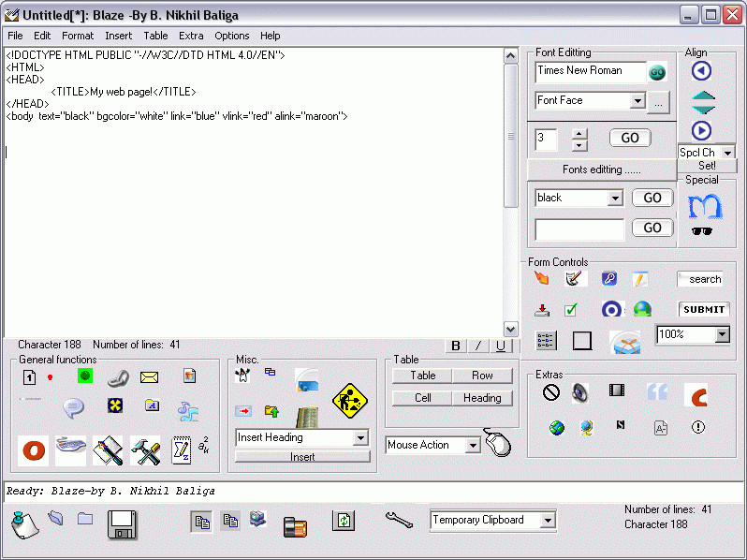747x560 pixels.
Task: Click the Times New Roman font name field
Action: coord(591,71)
